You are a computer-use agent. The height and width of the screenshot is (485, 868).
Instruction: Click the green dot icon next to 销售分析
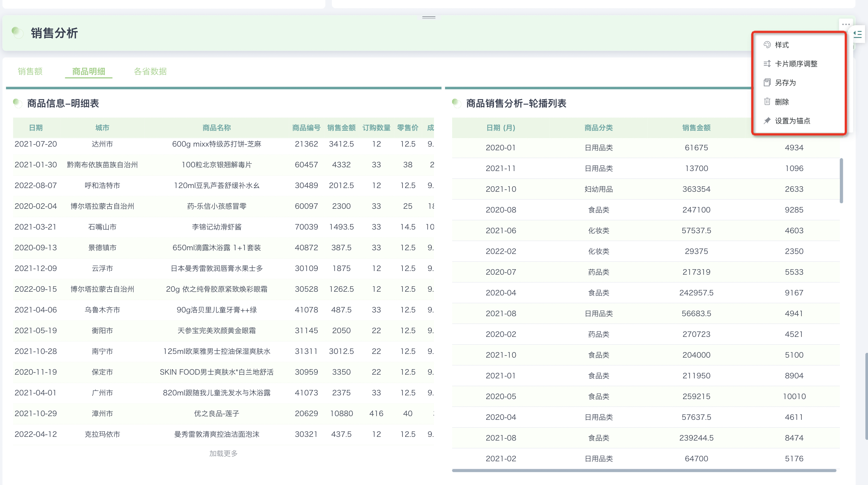point(16,32)
